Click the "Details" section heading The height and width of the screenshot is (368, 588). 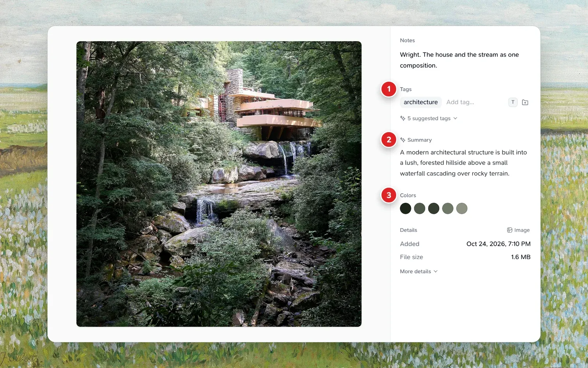pos(409,230)
